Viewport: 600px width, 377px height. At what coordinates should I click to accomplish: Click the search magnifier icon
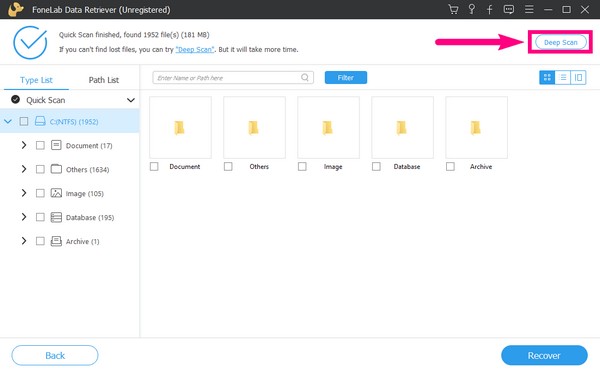(305, 78)
